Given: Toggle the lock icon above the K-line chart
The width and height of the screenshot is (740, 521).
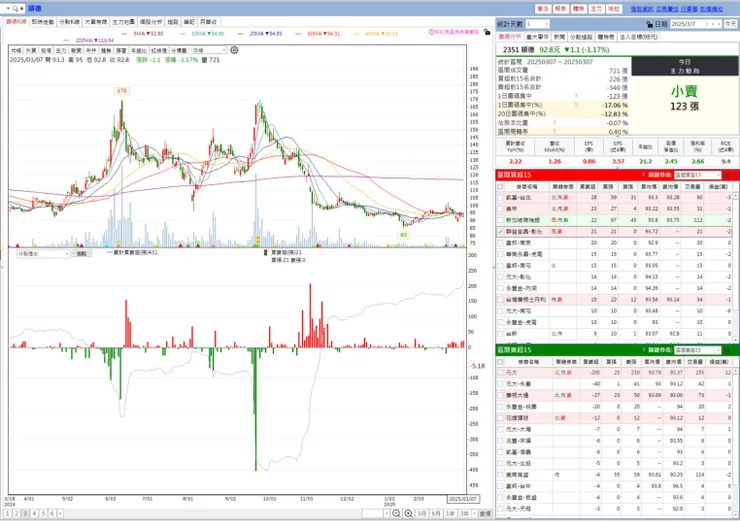Looking at the screenshot, I should (x=487, y=32).
